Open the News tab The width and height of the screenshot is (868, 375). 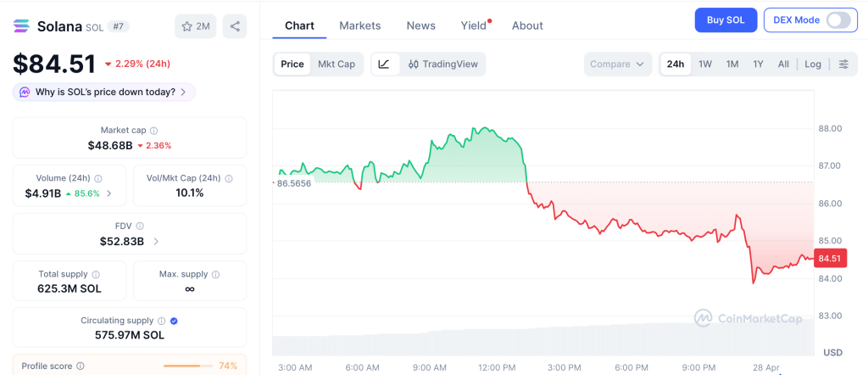pyautogui.click(x=420, y=25)
